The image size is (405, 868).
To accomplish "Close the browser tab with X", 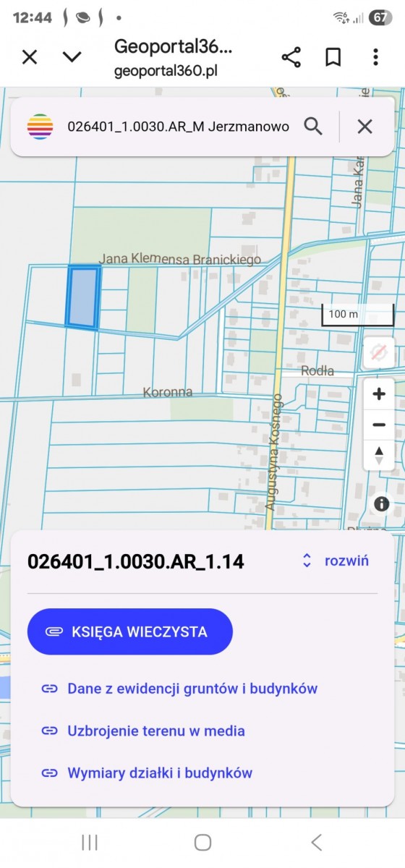I will point(30,57).
